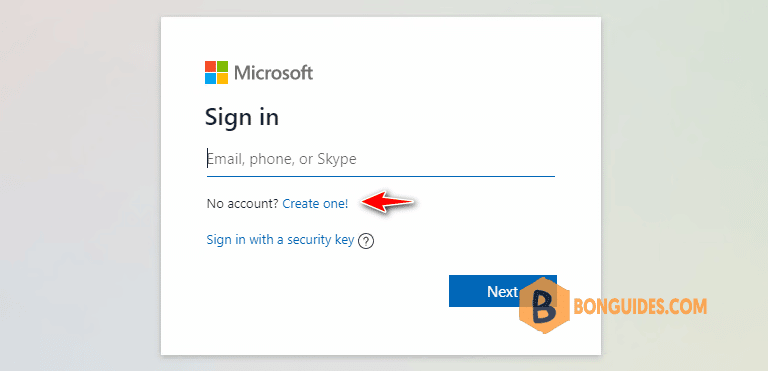Follow the Create one! link
This screenshot has height=371, width=768.
coord(315,203)
